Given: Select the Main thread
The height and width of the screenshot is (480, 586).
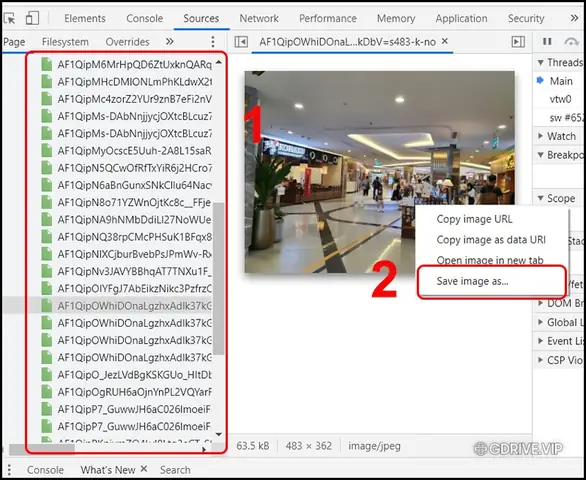Looking at the screenshot, I should click(561, 81).
